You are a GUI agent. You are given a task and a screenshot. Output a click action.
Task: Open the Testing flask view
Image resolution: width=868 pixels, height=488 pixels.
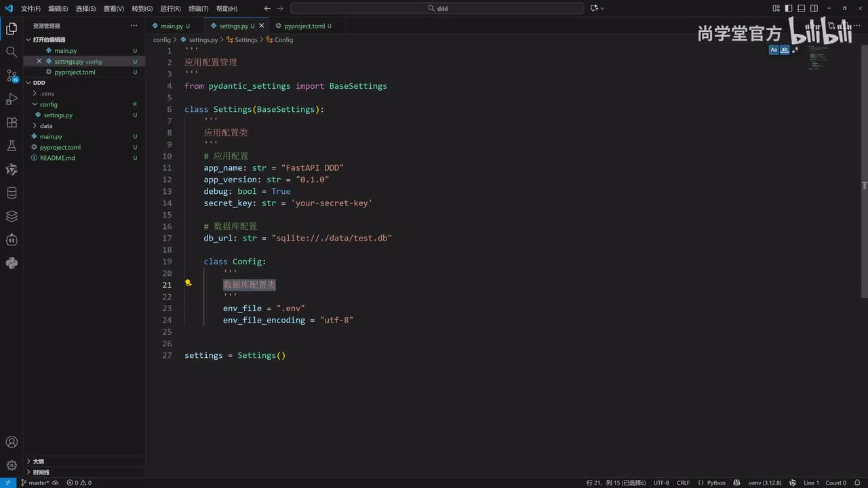pyautogui.click(x=12, y=146)
